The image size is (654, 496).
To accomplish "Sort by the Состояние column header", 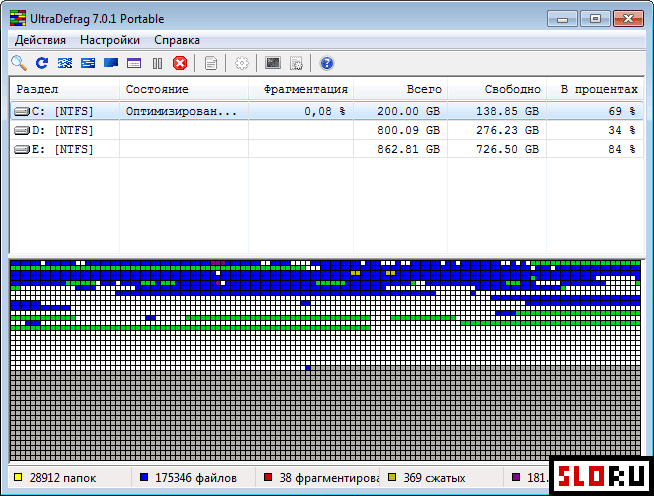I will pyautogui.click(x=184, y=89).
